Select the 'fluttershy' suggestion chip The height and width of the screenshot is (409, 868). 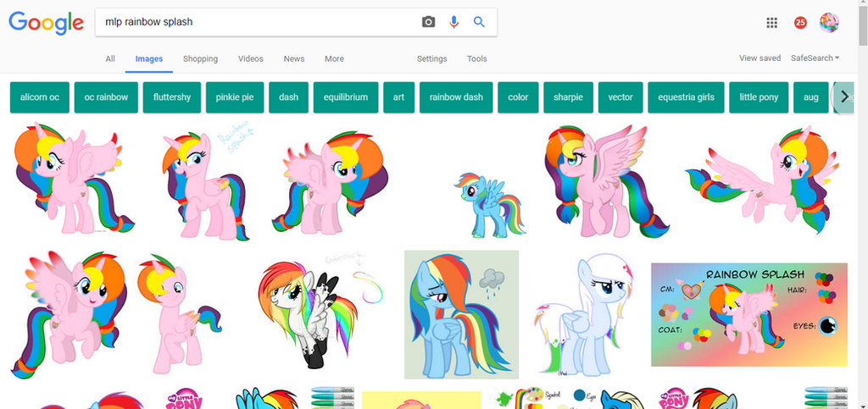coord(171,97)
